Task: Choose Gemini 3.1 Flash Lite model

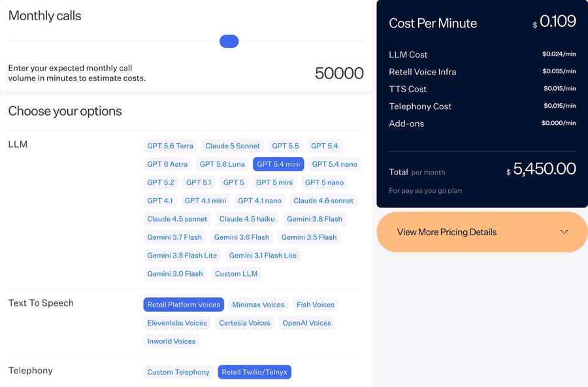Action: (x=263, y=256)
